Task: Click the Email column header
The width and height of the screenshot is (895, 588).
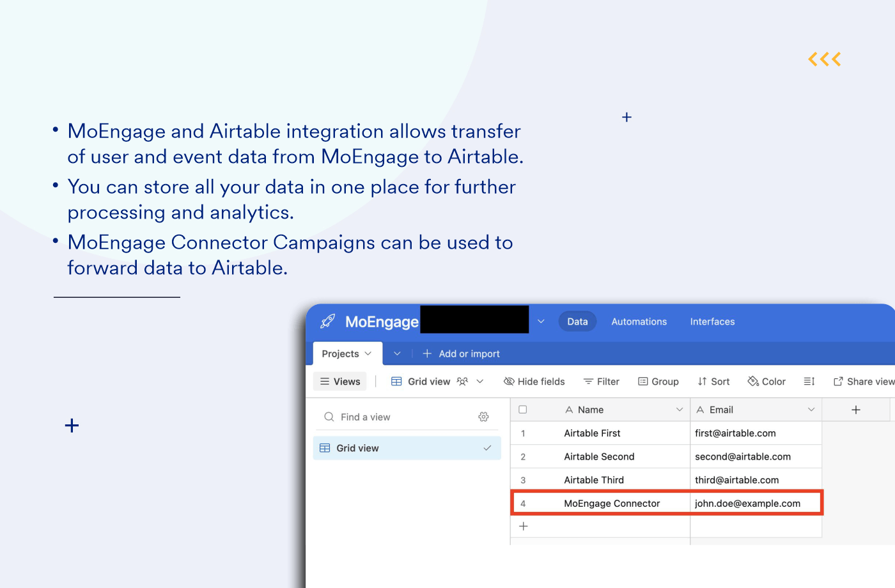Action: tap(756, 410)
